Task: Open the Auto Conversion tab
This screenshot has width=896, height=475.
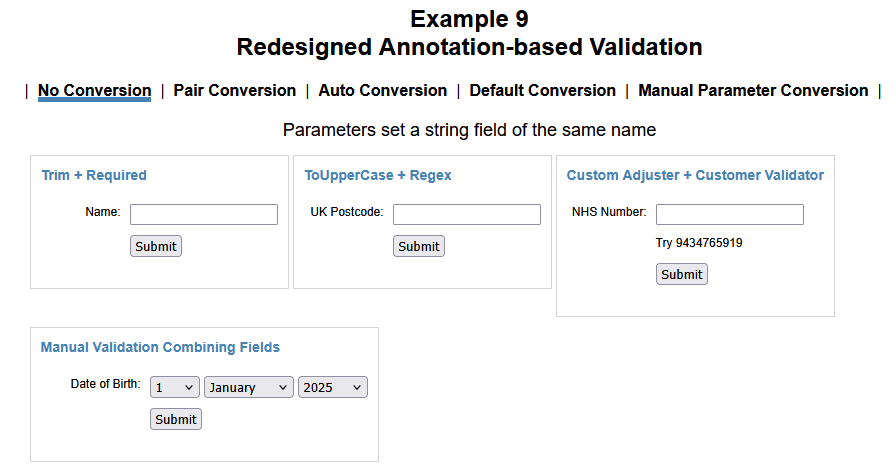Action: [382, 90]
